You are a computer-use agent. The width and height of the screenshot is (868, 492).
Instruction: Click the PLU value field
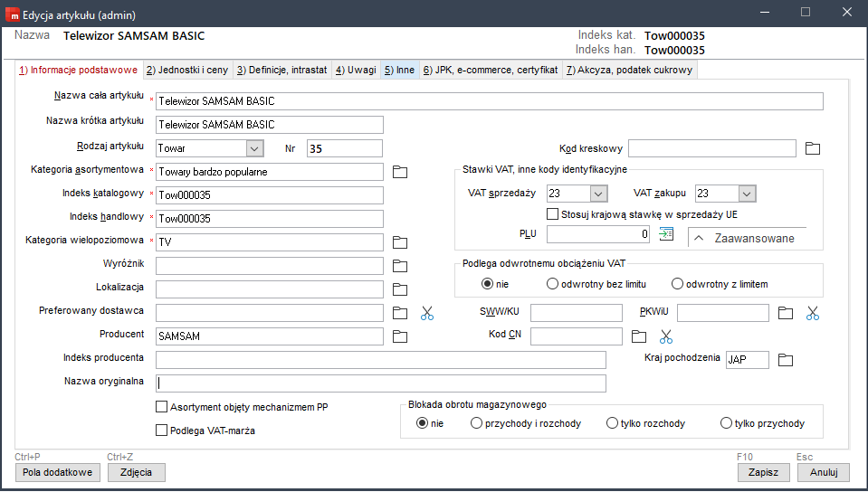(x=598, y=234)
